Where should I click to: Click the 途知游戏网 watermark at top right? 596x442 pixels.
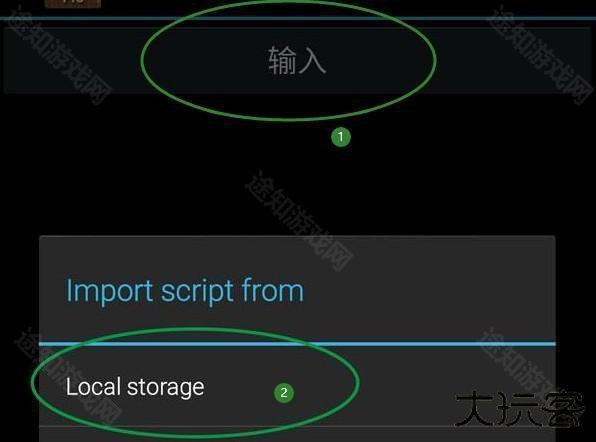(540, 55)
